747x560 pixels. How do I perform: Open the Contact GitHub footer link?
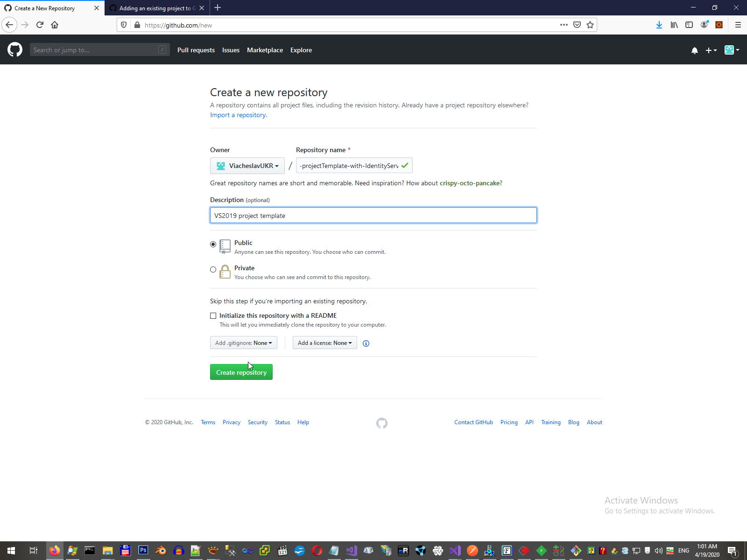[473, 422]
